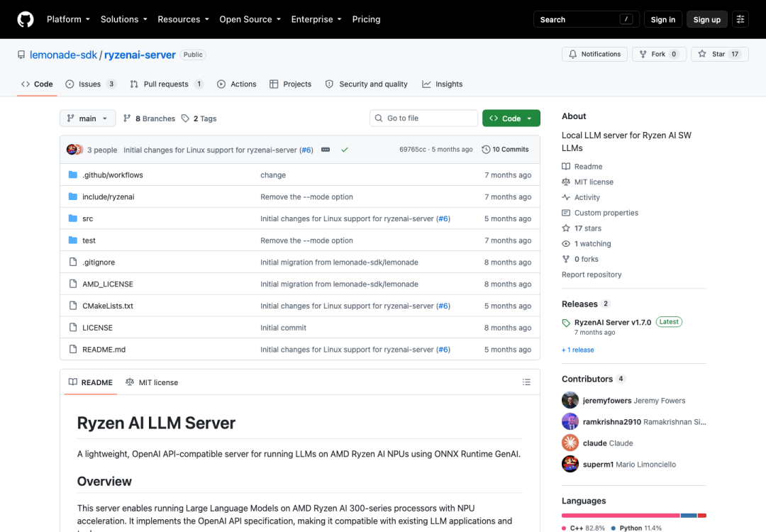766x532 pixels.
Task: Click the star icon beside 17 stars
Action: click(566, 228)
